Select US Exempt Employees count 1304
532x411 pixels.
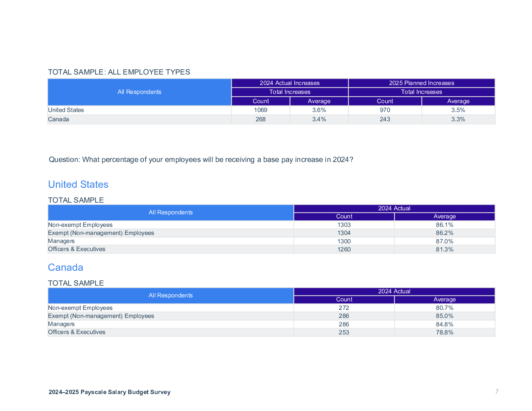pyautogui.click(x=344, y=233)
